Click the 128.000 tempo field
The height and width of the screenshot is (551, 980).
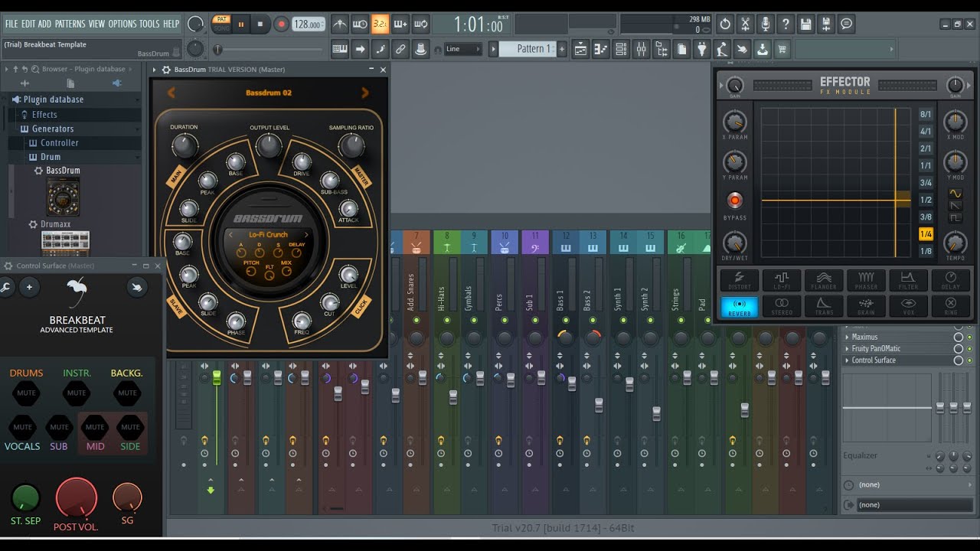[x=308, y=24]
